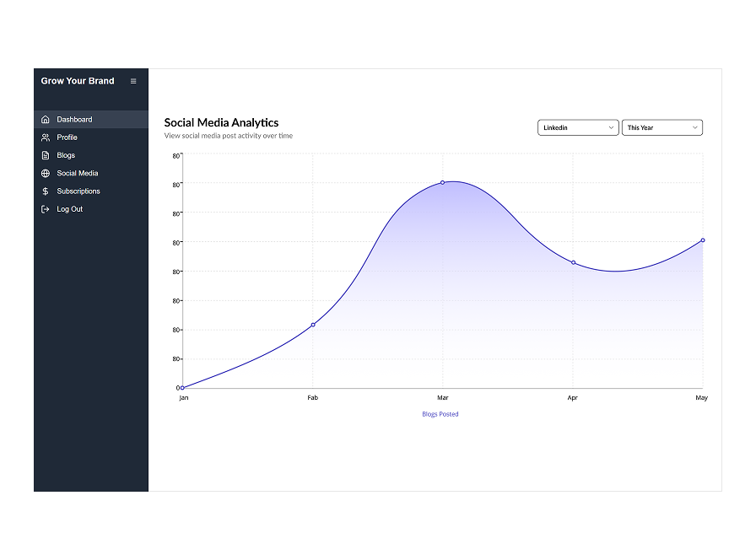Go to the Blogs label in the sidebar
This screenshot has width=756, height=560.
pyautogui.click(x=66, y=155)
